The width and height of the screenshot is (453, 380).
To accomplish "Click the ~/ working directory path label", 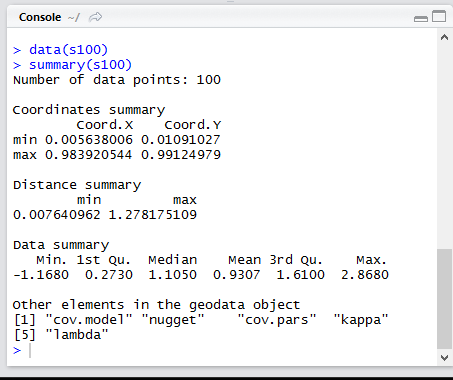I will (x=74, y=17).
